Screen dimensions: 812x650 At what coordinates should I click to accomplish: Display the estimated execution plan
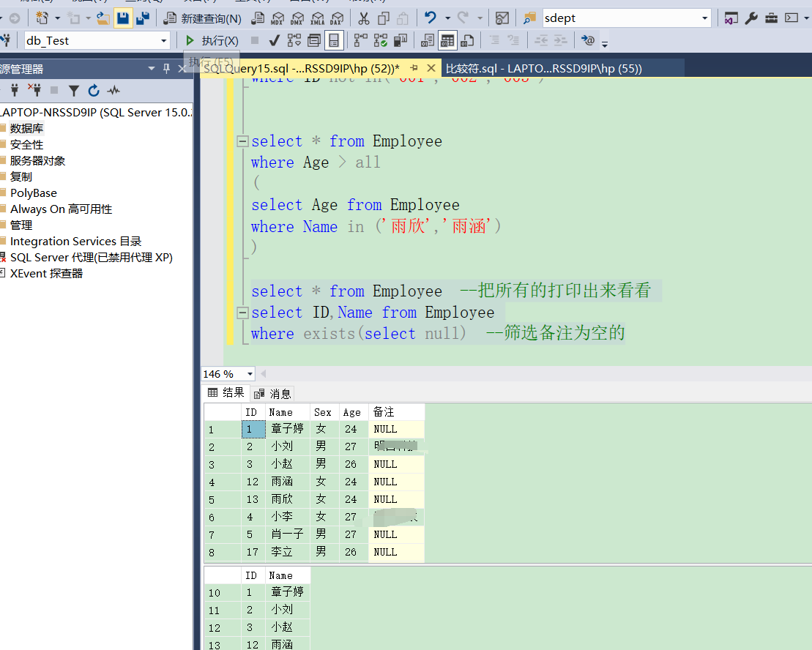294,40
